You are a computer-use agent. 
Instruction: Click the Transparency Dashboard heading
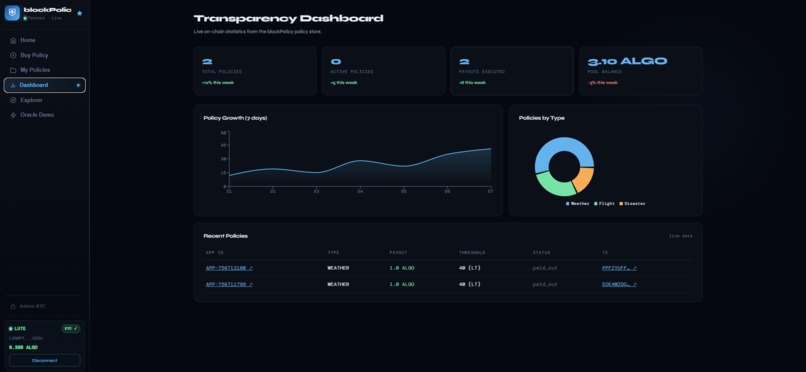tap(288, 18)
